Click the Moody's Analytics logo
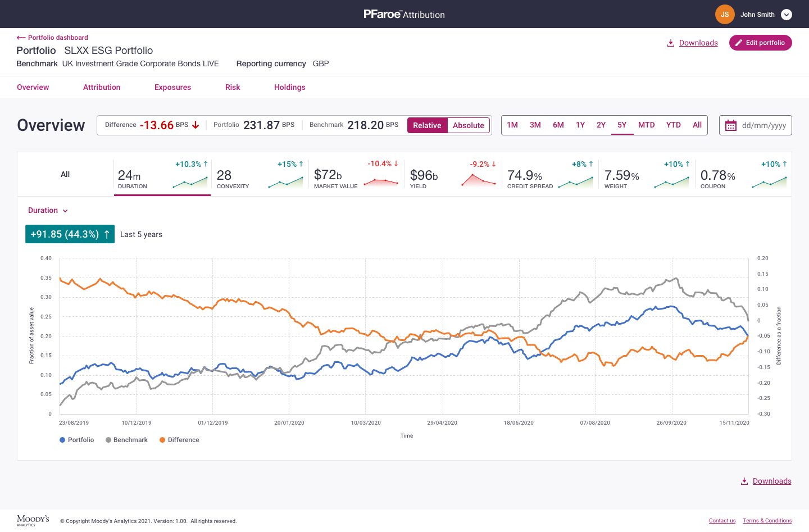Screen dimensions: 809x532 tap(33, 520)
